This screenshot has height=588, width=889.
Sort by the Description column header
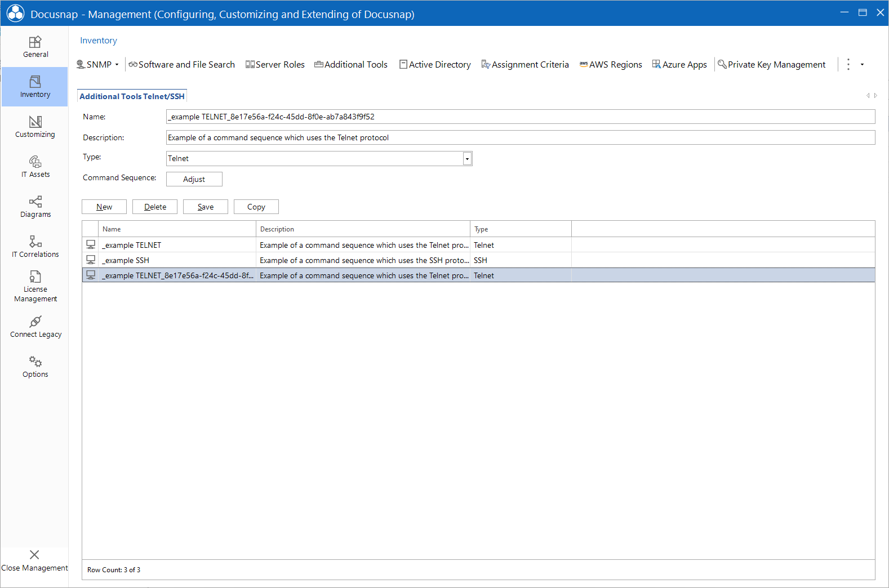click(x=363, y=229)
